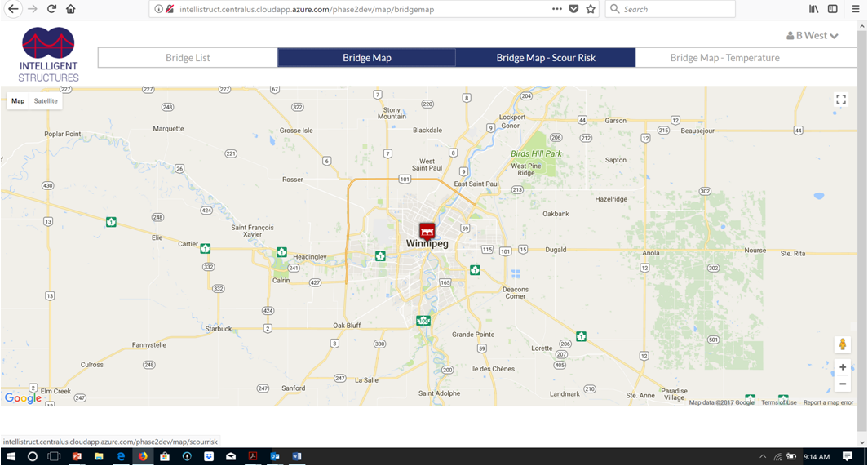This screenshot has width=868, height=466.
Task: Open the B West user dropdown
Action: click(x=813, y=36)
